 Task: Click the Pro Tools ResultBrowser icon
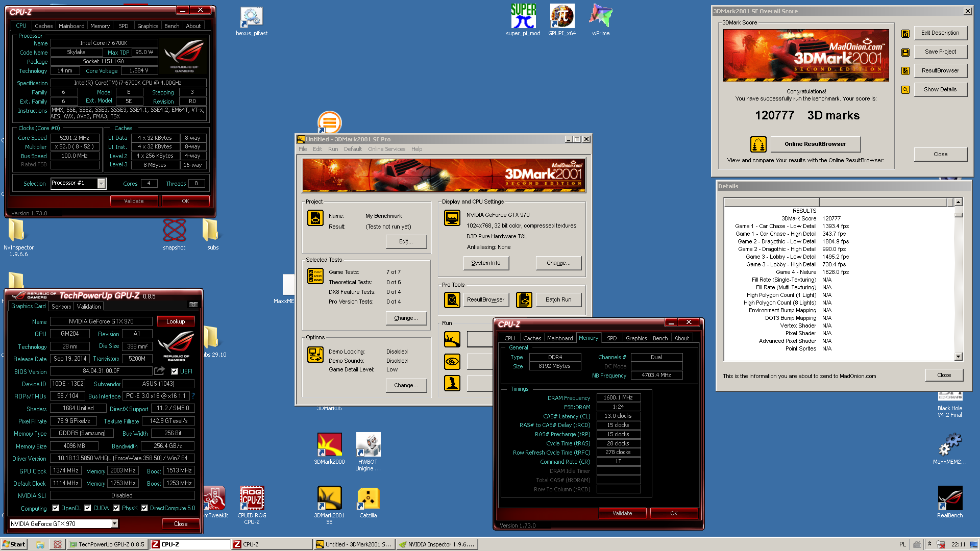click(452, 300)
